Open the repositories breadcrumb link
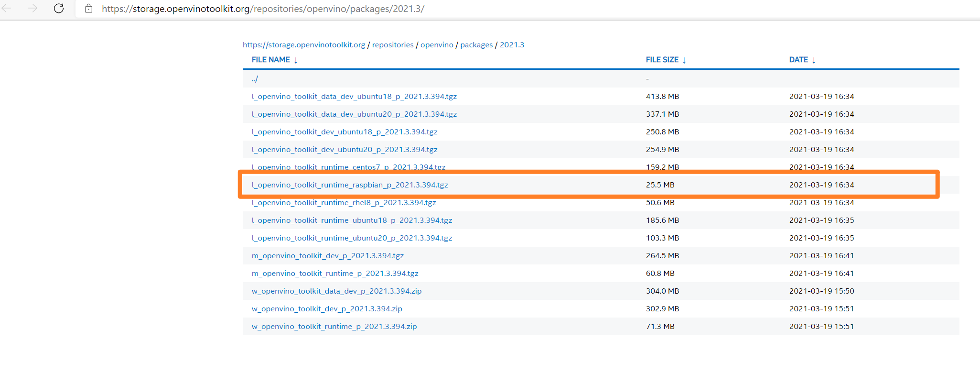Viewport: 980px width, 373px height. point(393,45)
